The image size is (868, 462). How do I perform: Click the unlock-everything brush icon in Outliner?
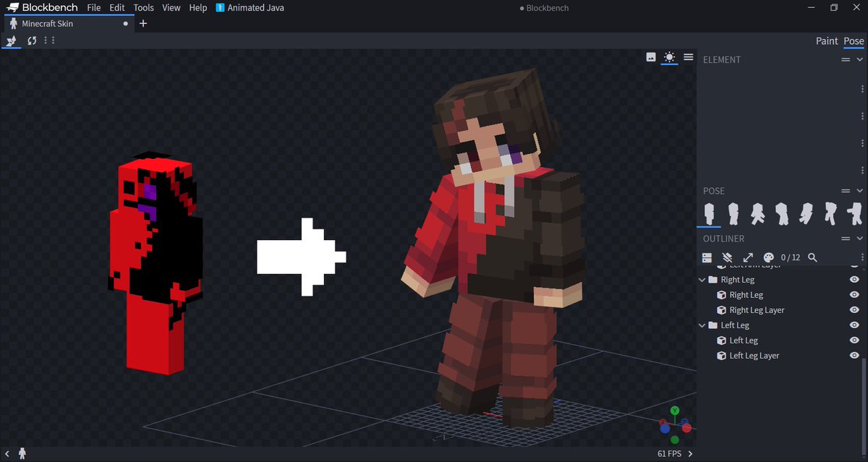point(728,257)
